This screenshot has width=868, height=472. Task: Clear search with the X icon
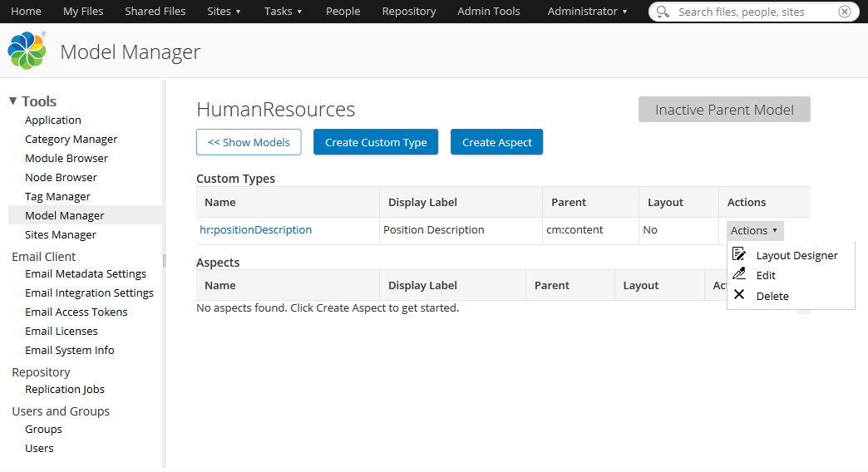tap(844, 12)
